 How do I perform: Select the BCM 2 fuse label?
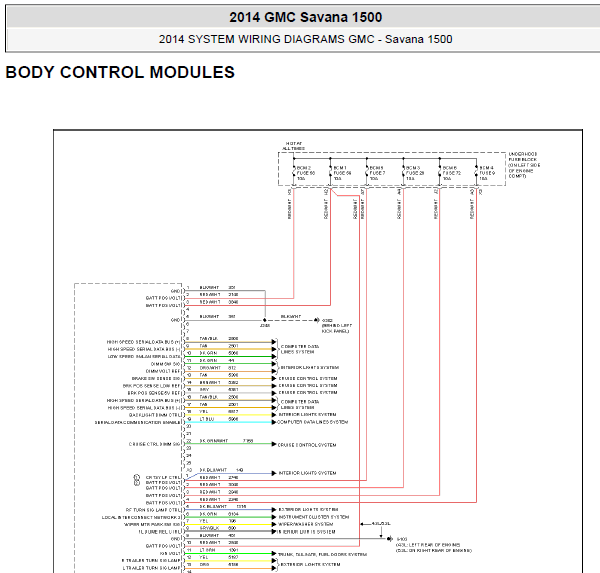click(x=305, y=173)
